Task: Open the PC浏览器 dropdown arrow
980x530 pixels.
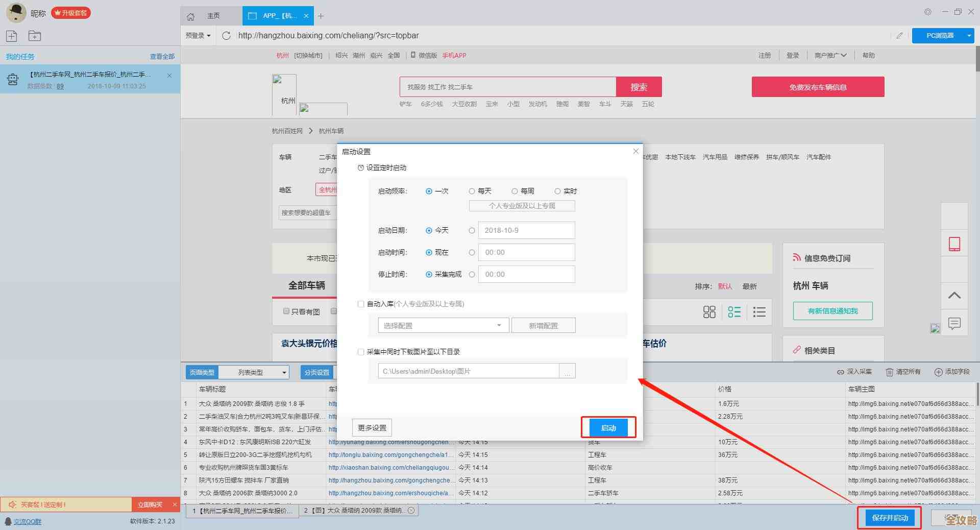Action: [x=969, y=36]
